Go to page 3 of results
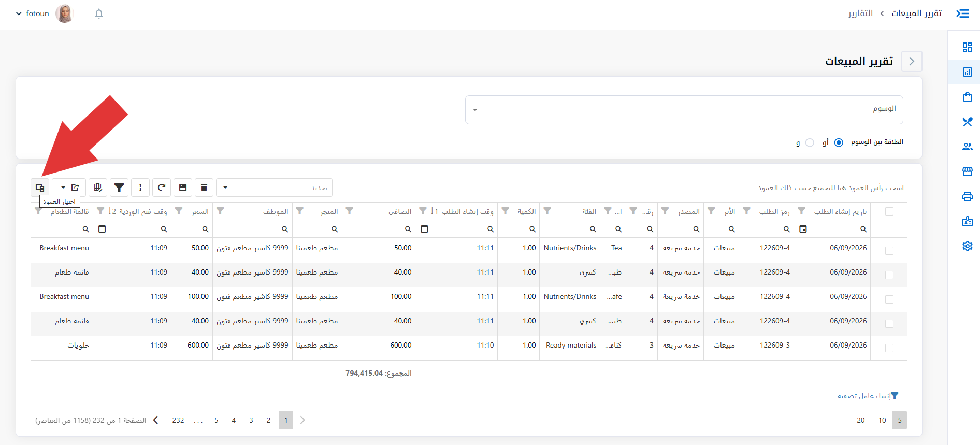This screenshot has height=445, width=980. point(251,420)
